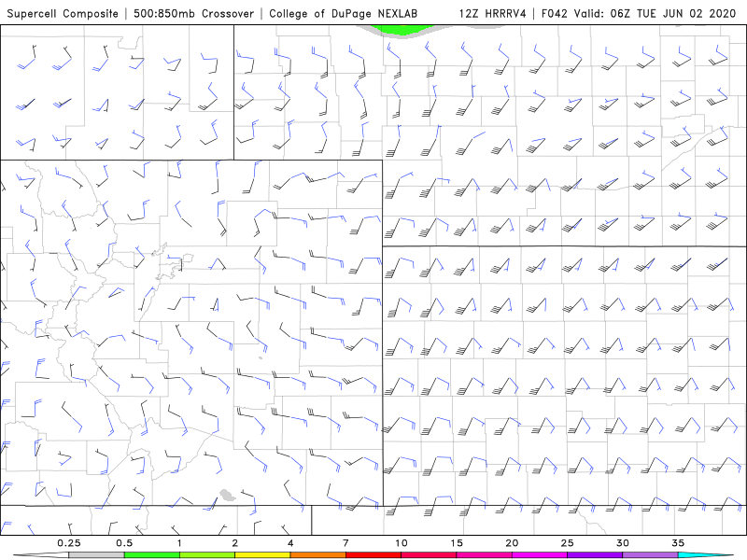Image resolution: width=747 pixels, height=560 pixels.
Task: Click the 'F042' forecast hour text
Action: [555, 13]
